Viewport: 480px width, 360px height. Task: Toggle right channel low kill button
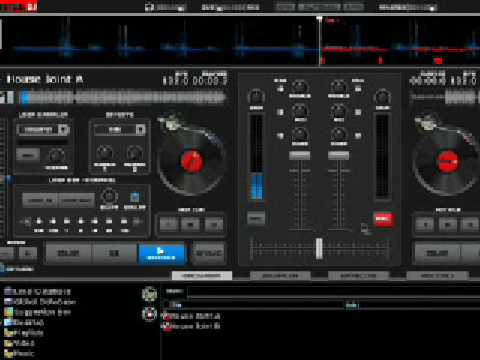(x=358, y=136)
